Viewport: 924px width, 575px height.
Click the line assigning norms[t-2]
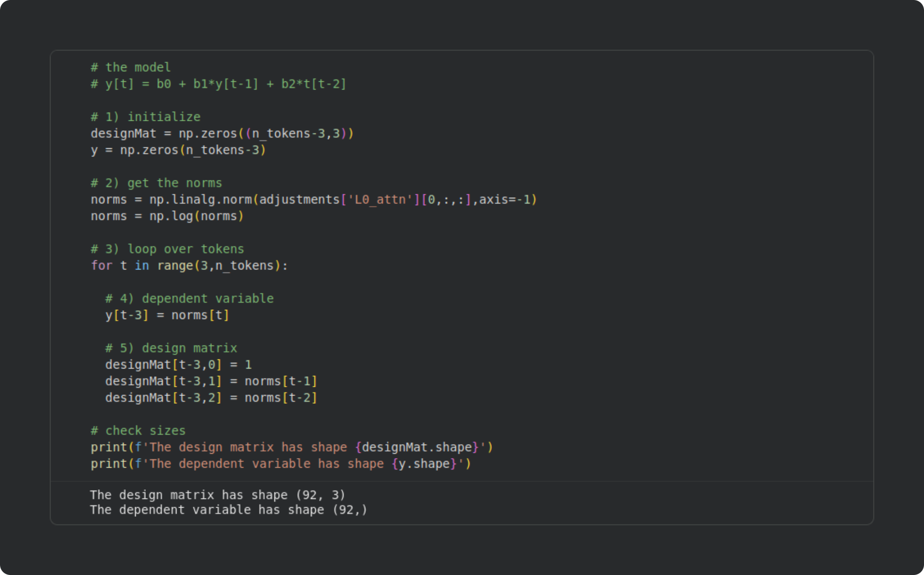coord(211,398)
